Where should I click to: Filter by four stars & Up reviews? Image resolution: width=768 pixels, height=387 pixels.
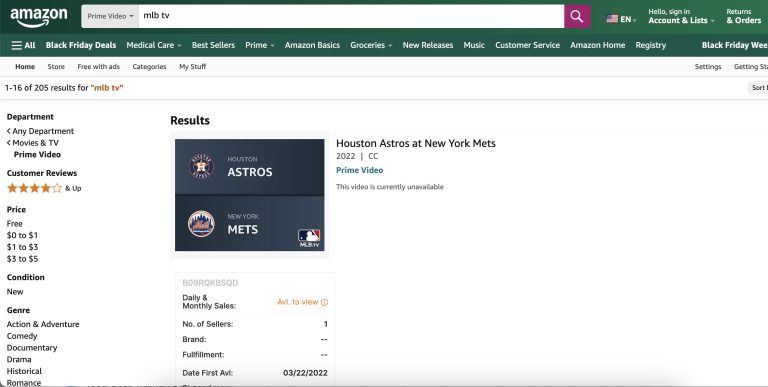click(x=44, y=188)
